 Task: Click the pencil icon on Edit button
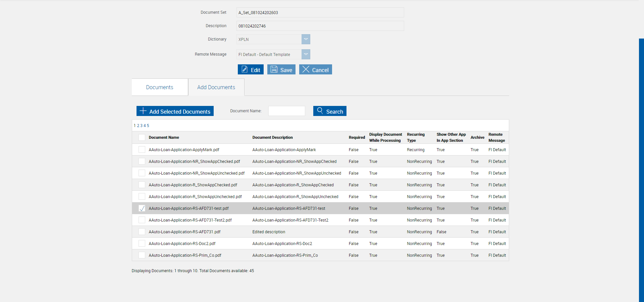(x=245, y=69)
